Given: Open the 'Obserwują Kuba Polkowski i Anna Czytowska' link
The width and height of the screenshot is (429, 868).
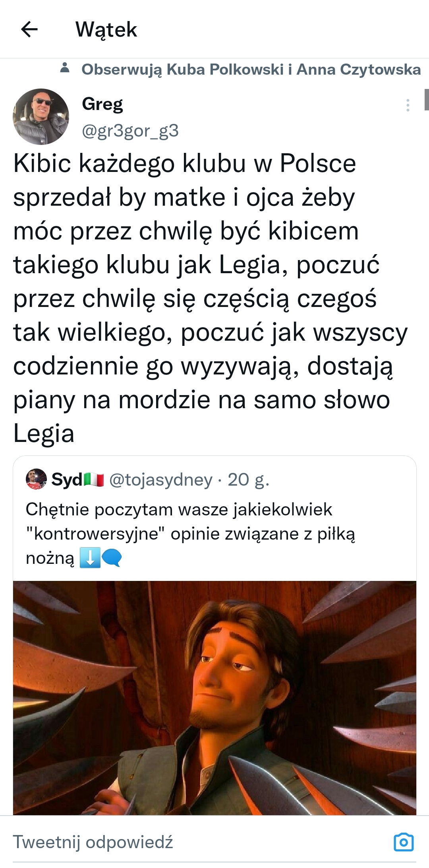Looking at the screenshot, I should tap(251, 69).
